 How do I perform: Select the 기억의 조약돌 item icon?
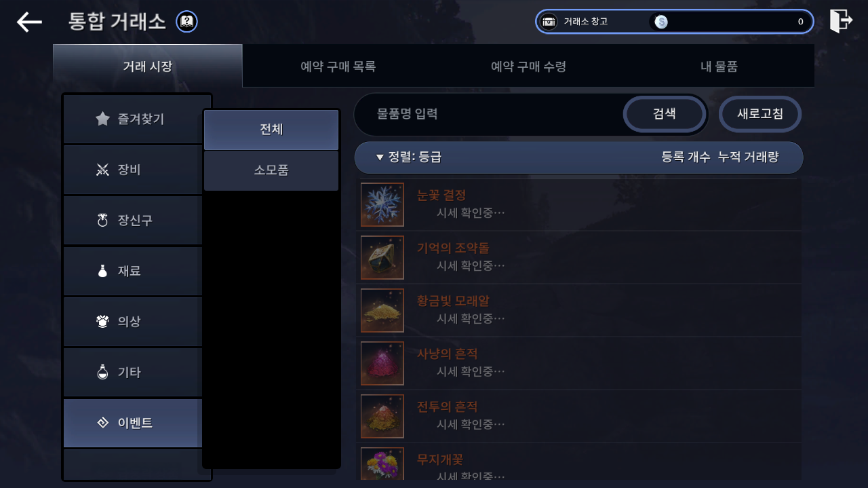382,257
